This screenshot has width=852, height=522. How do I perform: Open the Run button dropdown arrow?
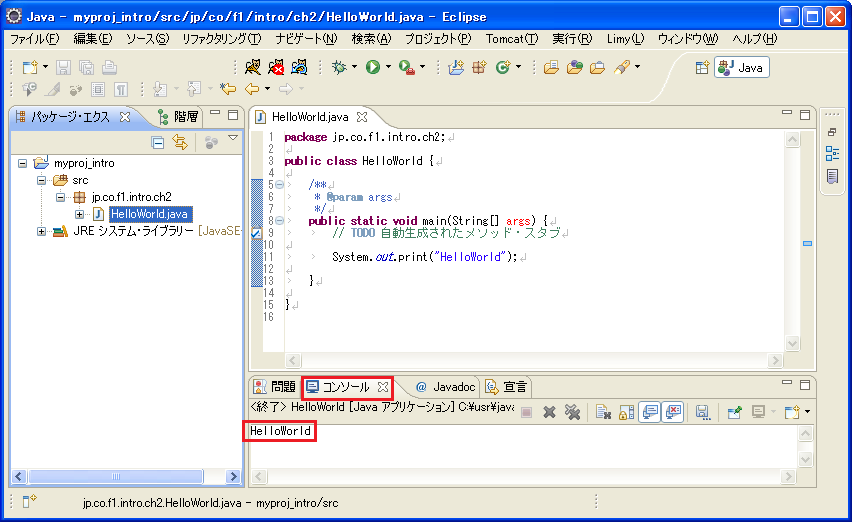tap(388, 68)
